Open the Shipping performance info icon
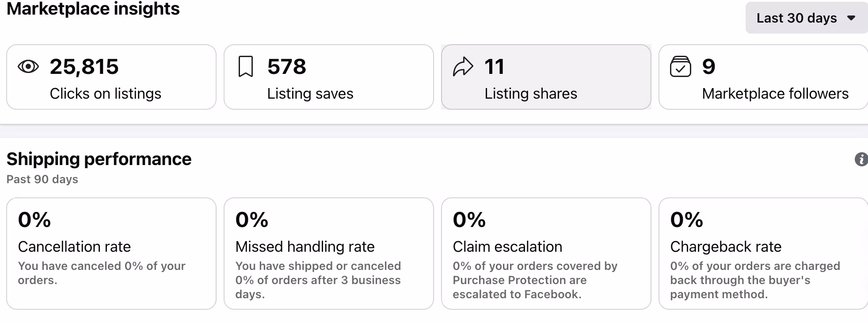 861,159
